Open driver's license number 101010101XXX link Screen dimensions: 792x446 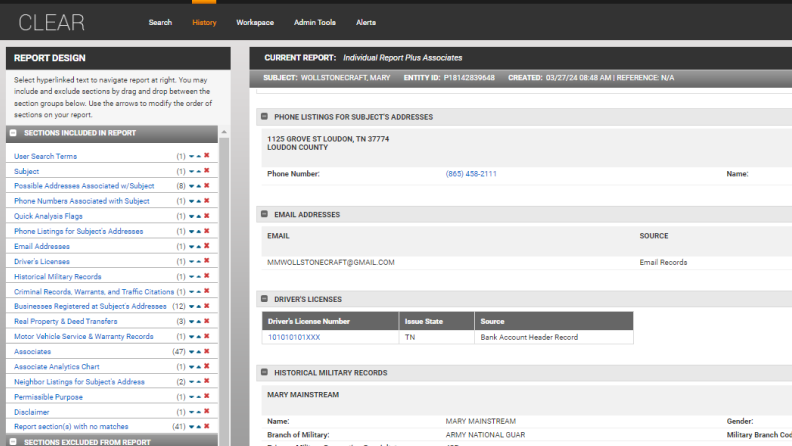(x=294, y=337)
